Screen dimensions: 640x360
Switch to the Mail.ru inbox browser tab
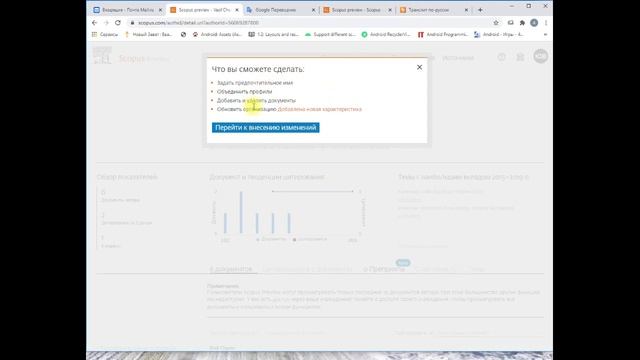[x=127, y=10]
